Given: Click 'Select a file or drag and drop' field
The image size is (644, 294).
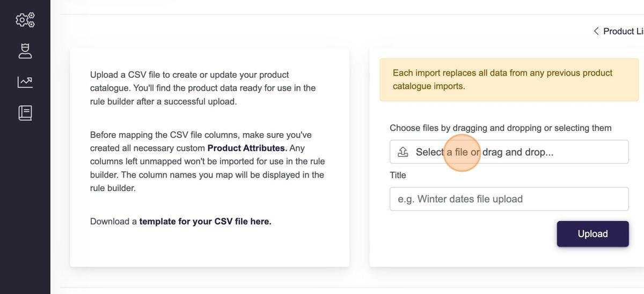Looking at the screenshot, I should click(509, 152).
